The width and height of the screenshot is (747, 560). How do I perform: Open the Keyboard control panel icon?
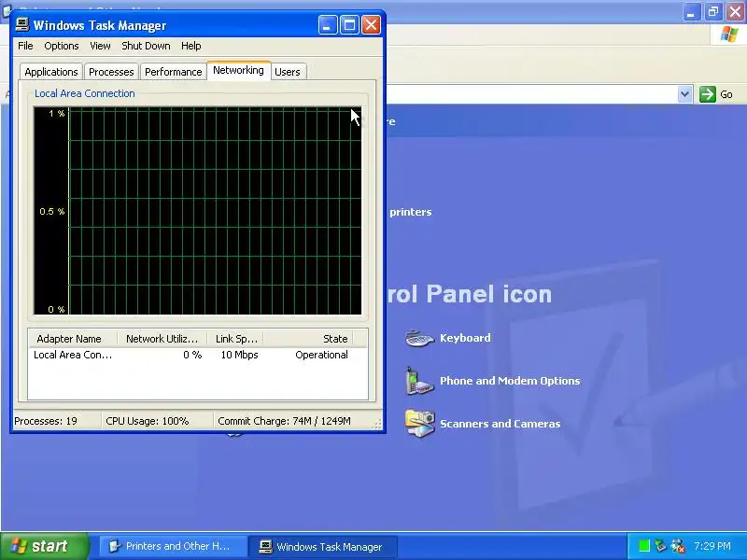[419, 338]
